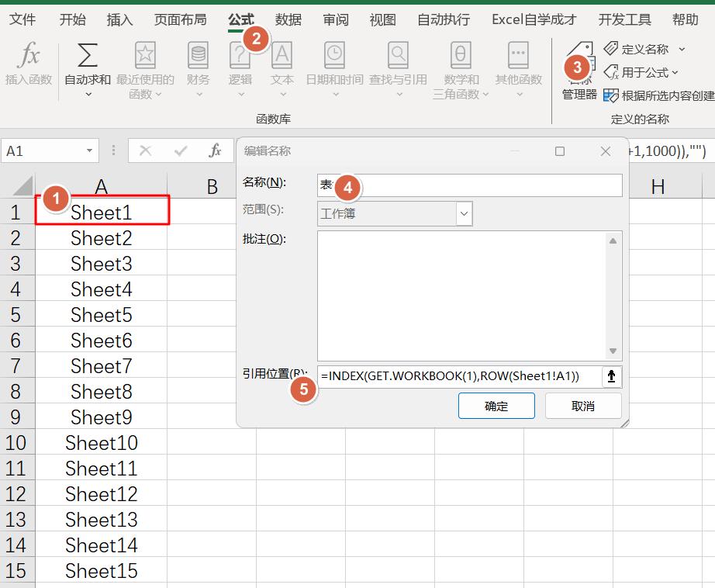Close the Edit Name dialog
The height and width of the screenshot is (588, 715).
pos(606,151)
